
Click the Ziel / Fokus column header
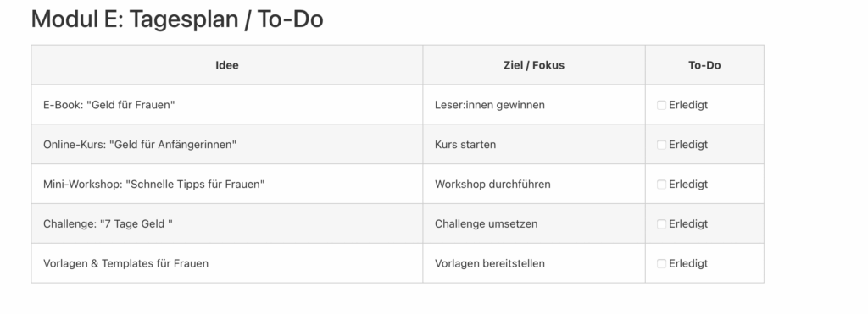pos(534,65)
